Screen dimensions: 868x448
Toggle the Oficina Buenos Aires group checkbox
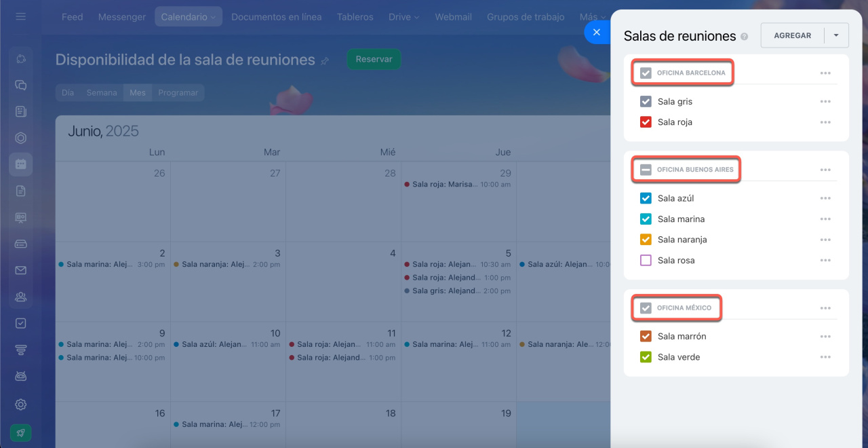point(646,170)
